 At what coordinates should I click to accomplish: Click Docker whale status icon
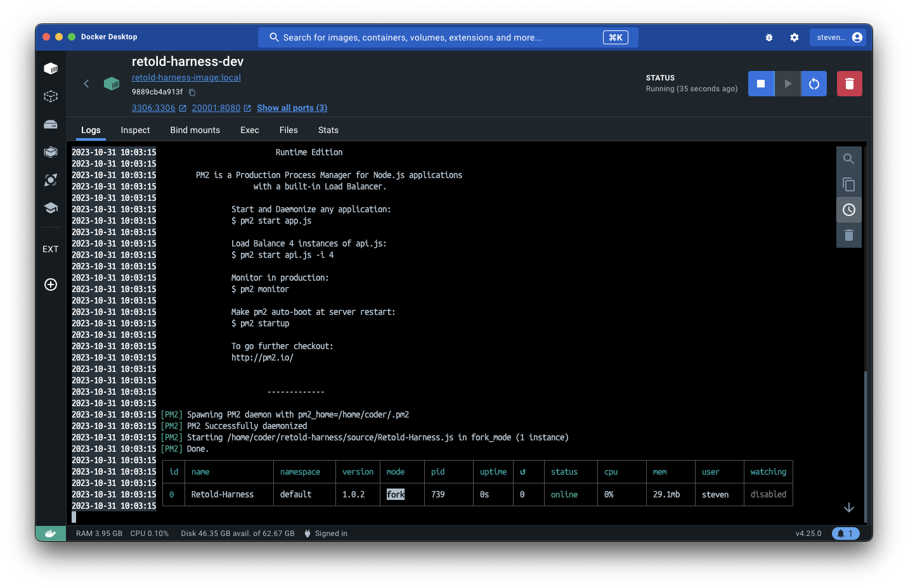point(51,534)
